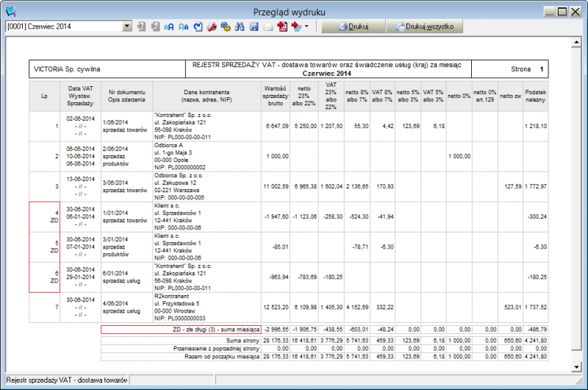Expand the export options dropdown arrow

point(306,26)
